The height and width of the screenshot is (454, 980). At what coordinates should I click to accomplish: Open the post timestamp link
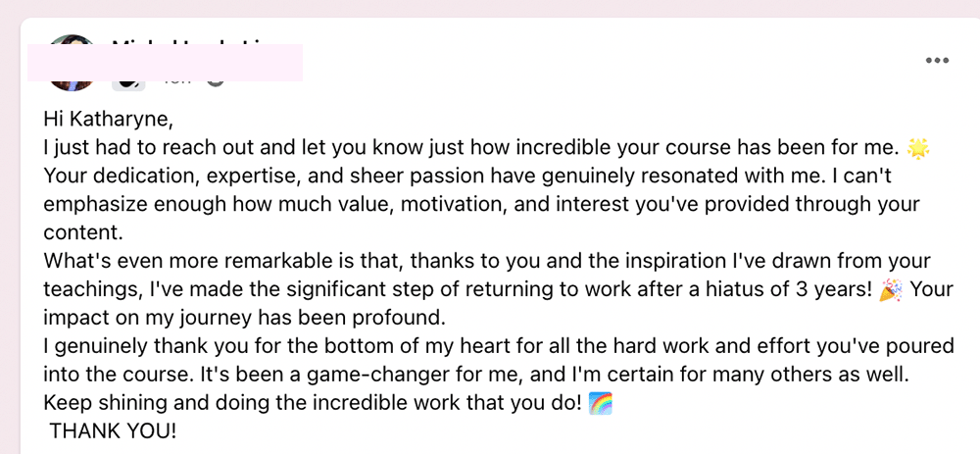(177, 82)
